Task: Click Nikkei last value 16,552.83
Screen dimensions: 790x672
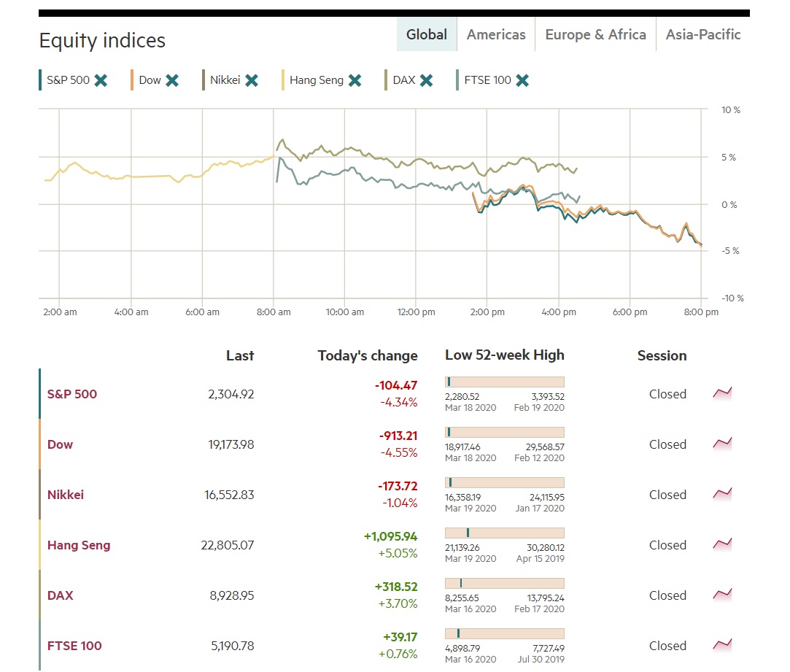Action: coord(229,495)
